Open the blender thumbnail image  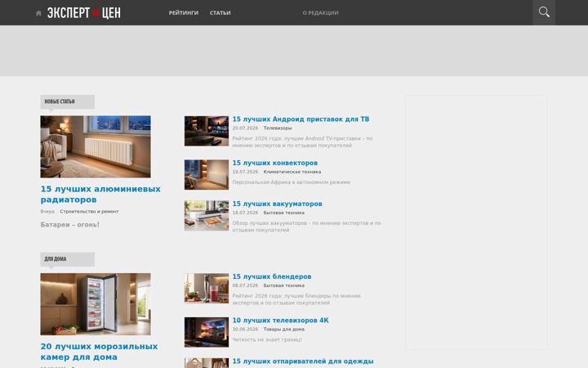[207, 289]
